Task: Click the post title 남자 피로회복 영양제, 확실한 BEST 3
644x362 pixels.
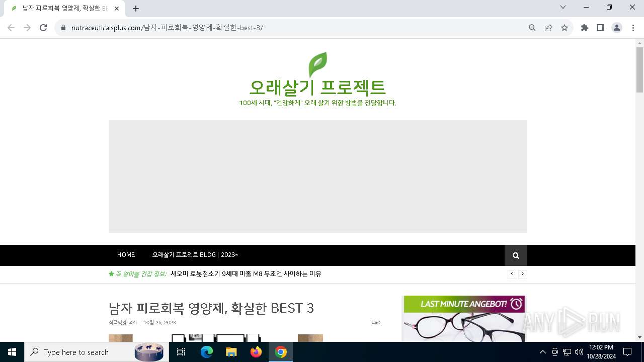Action: 211,308
